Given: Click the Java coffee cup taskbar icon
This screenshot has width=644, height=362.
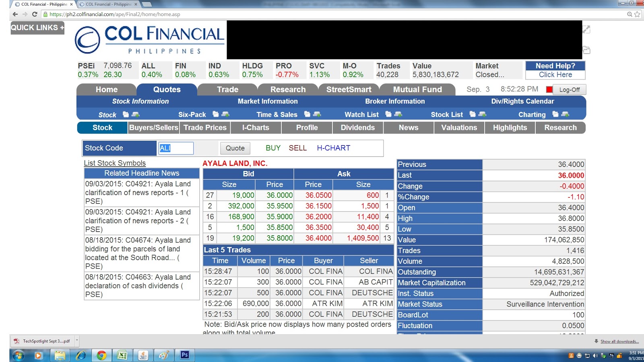Looking at the screenshot, I should pyautogui.click(x=143, y=355).
